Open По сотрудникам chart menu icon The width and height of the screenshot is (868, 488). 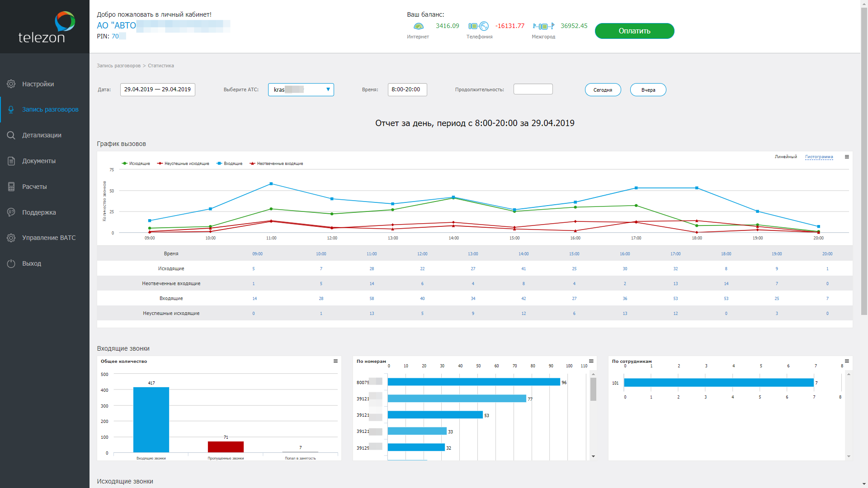[x=847, y=361]
